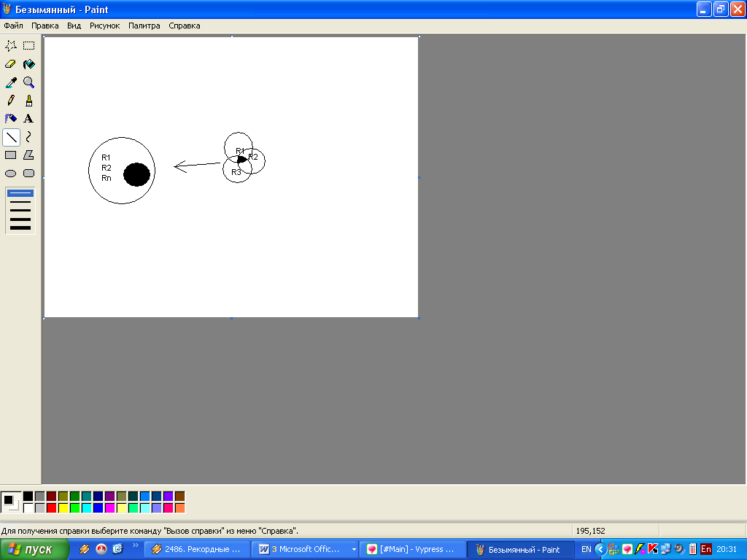Open the Пуск start button
This screenshot has width=747, height=560.
(x=34, y=550)
